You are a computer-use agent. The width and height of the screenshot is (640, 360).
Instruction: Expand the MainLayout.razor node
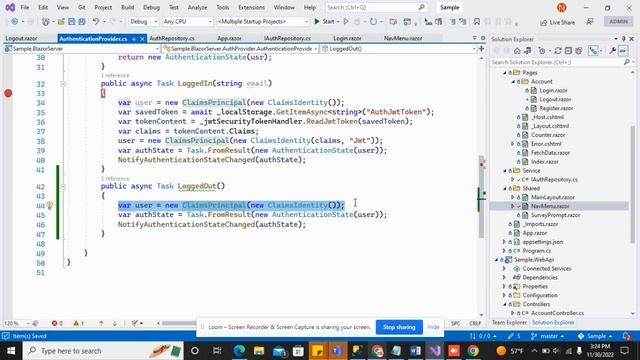click(x=513, y=198)
